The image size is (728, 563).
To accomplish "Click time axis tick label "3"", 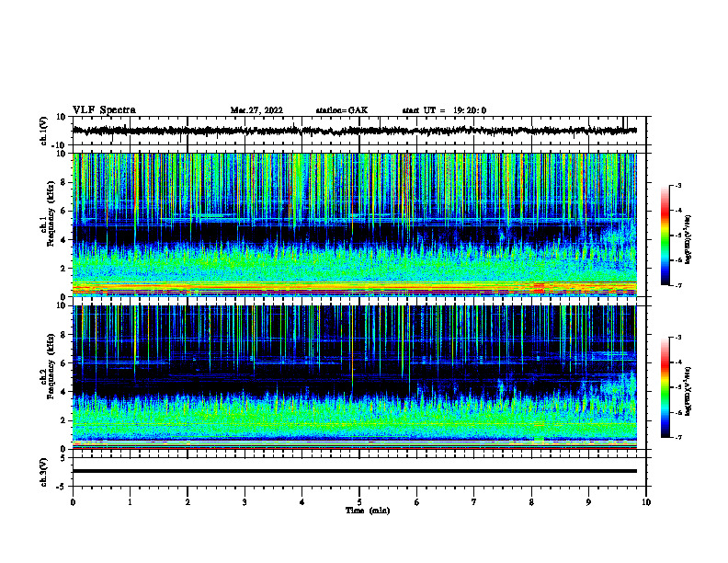I will (245, 502).
